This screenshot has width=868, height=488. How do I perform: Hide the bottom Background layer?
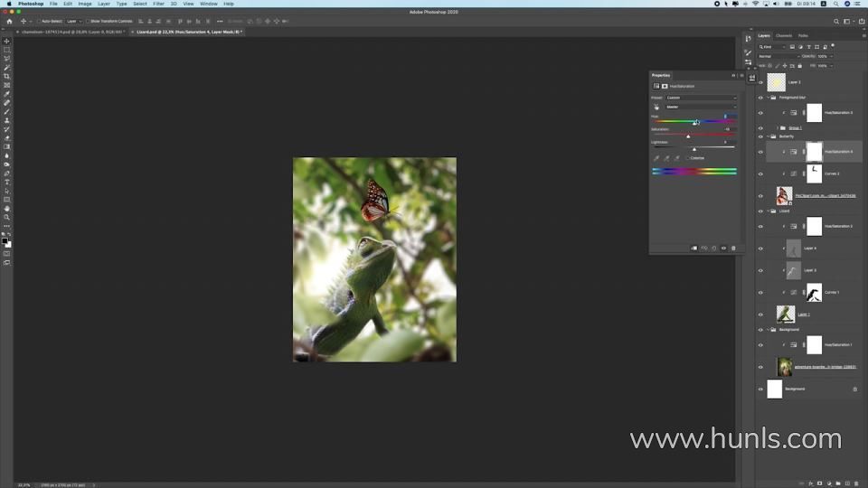pos(760,389)
